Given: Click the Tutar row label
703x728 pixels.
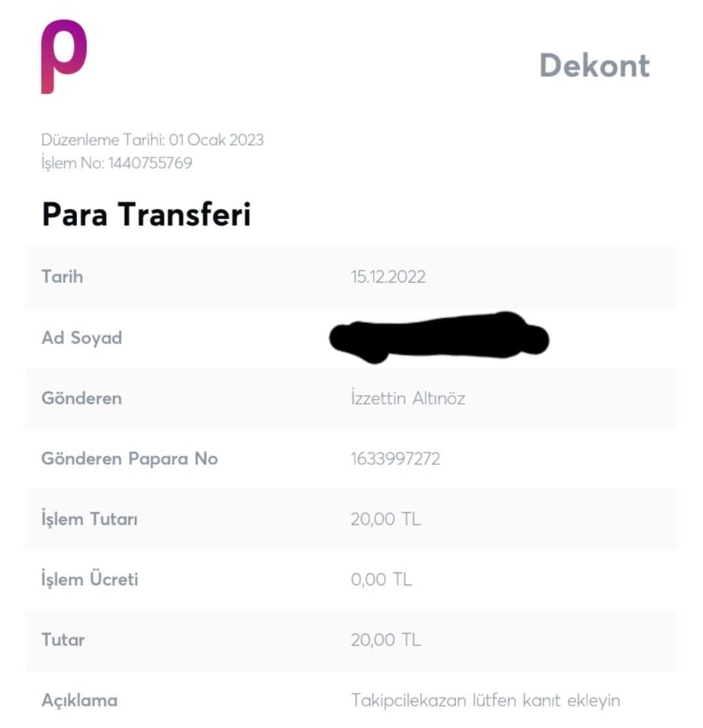Looking at the screenshot, I should pyautogui.click(x=63, y=640).
